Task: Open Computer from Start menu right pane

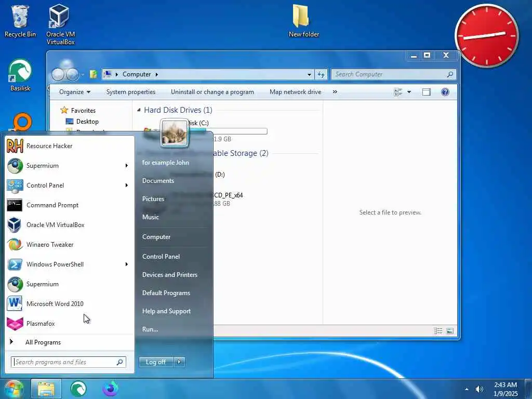Action: coord(156,237)
